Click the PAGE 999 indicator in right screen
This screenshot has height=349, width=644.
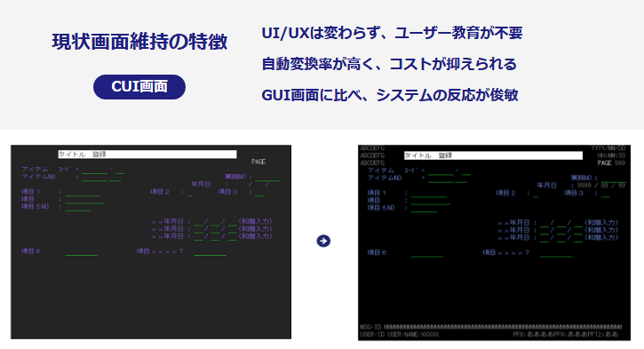click(611, 163)
